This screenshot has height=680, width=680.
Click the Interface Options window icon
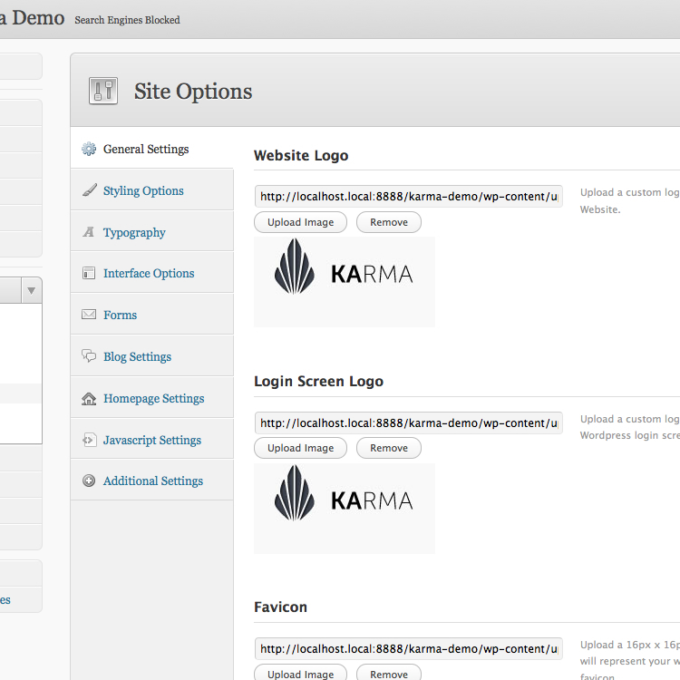[89, 274]
